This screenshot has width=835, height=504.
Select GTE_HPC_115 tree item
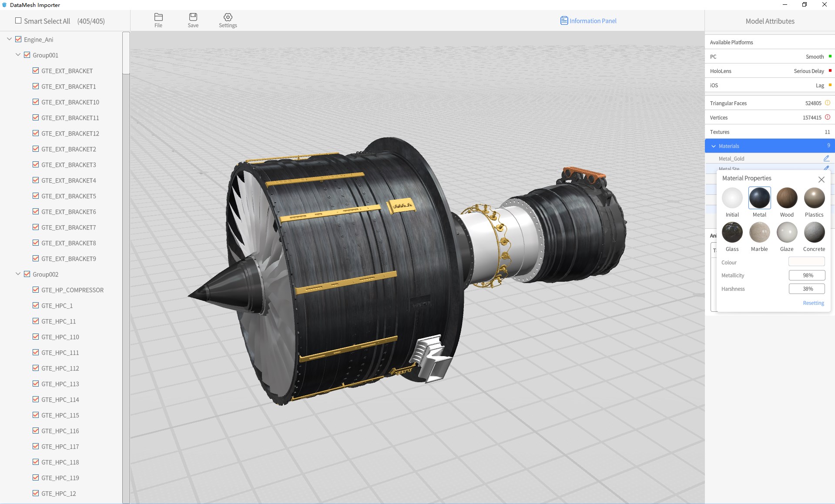[60, 415]
